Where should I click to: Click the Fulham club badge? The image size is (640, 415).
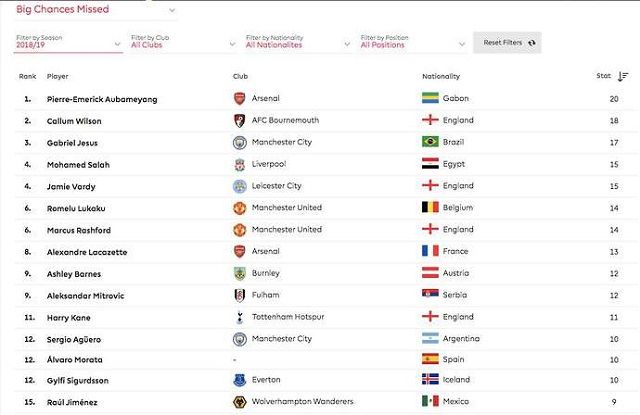[240, 295]
